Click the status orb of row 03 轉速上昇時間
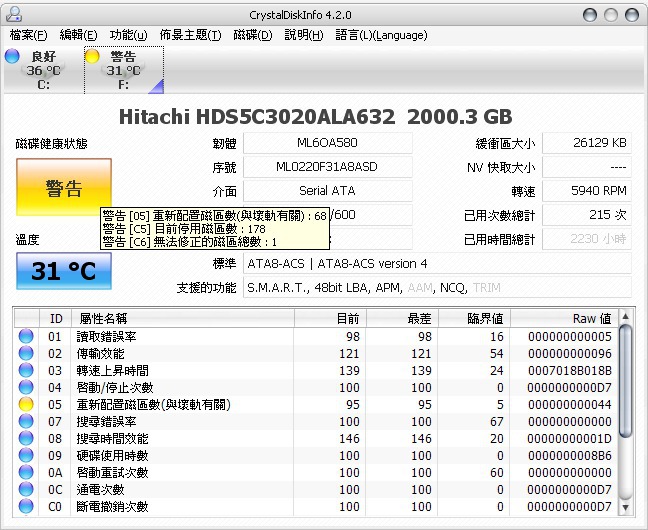Viewport: 648px width, 530px height. [26, 370]
